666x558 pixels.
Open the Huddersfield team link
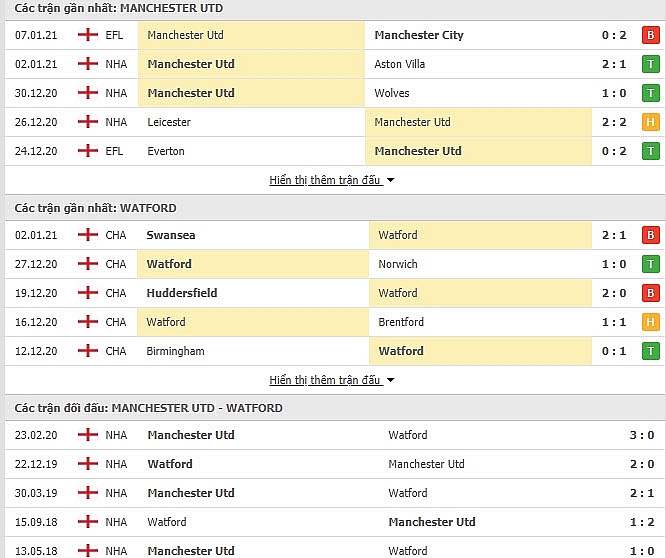[182, 293]
